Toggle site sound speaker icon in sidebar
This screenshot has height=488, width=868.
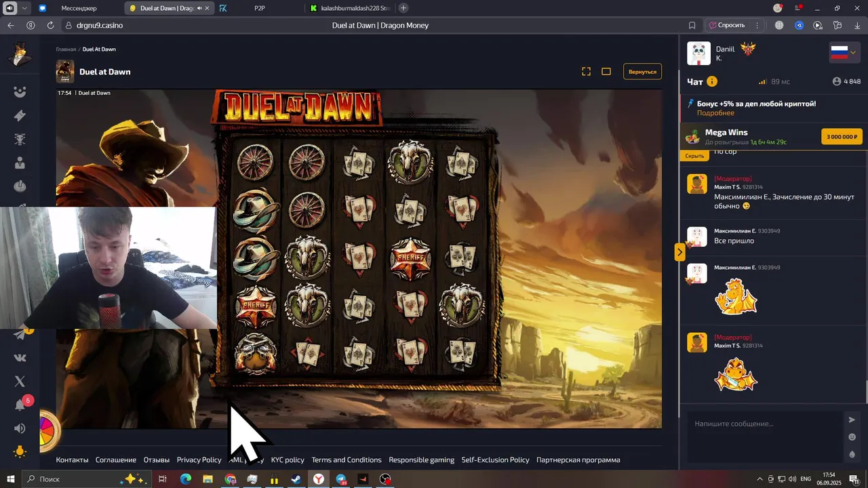20,428
